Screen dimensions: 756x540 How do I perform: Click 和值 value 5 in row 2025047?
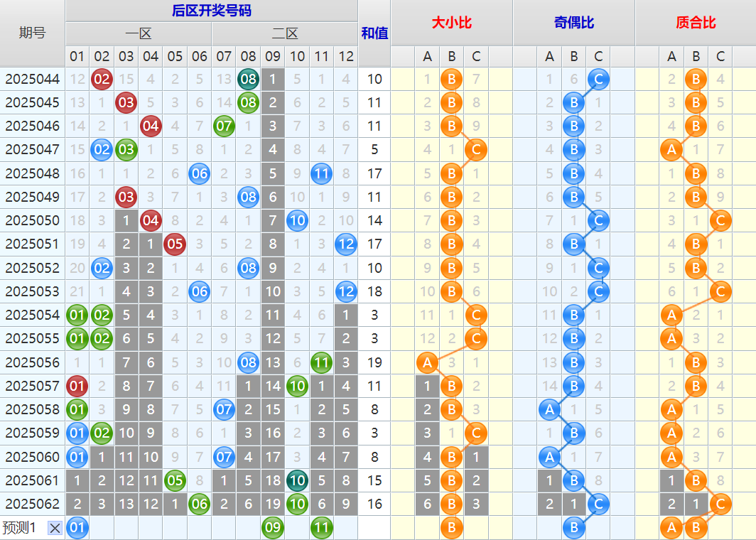pos(374,150)
